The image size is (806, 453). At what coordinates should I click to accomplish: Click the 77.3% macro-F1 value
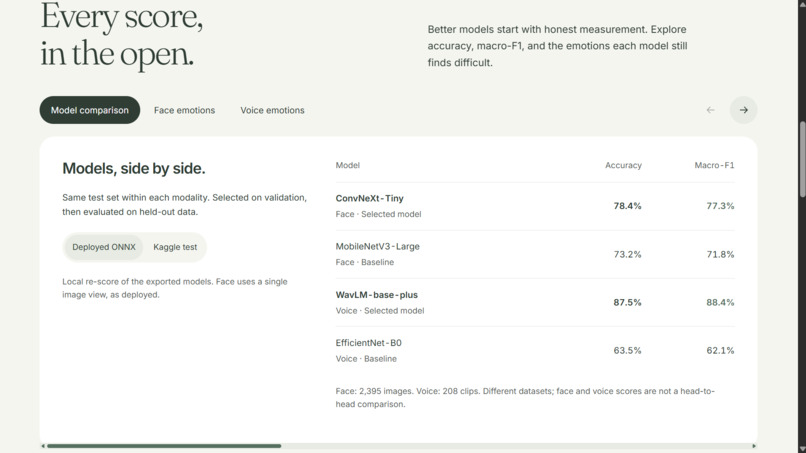720,206
